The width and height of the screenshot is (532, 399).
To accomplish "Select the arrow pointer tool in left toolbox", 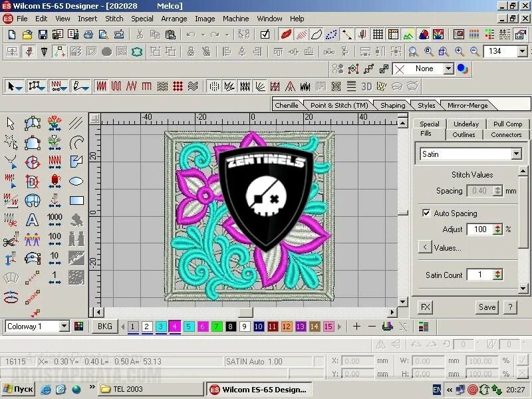I will pyautogui.click(x=11, y=123).
